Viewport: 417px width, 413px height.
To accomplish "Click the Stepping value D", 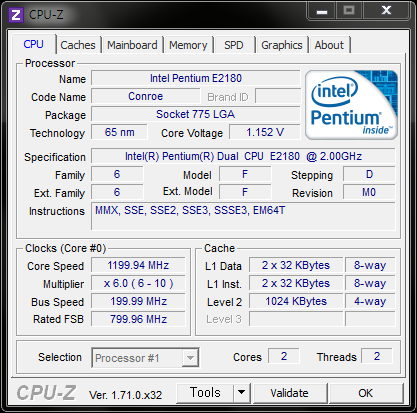I will click(x=369, y=174).
